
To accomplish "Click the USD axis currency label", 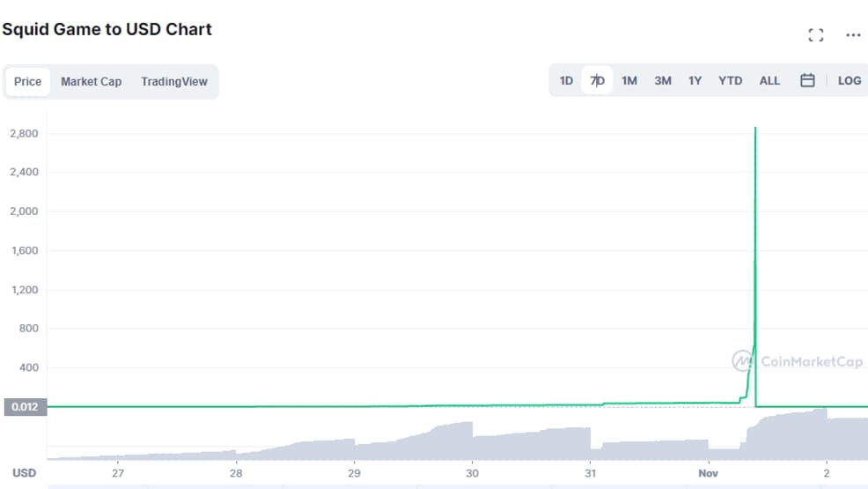I will 25,473.
